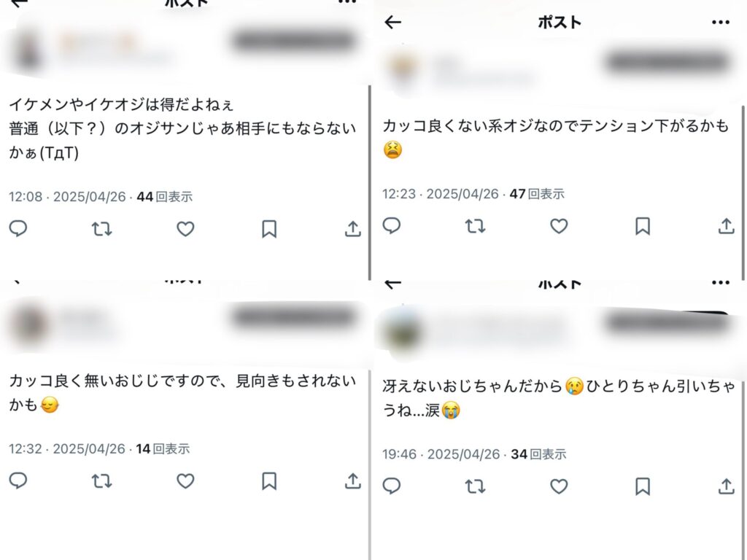Like the 12:23 post about テンション
Image resolution: width=747 pixels, height=560 pixels.
tap(559, 226)
